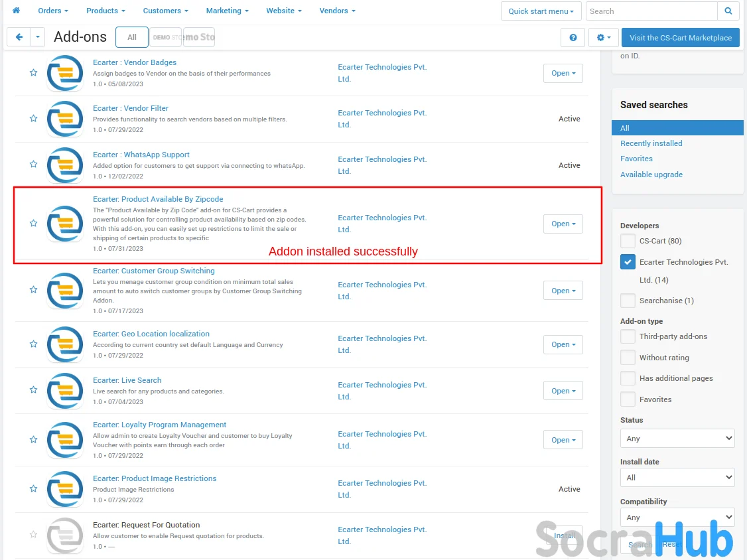The image size is (747, 560).
Task: Check the Third-party add-ons filter
Action: tap(628, 336)
